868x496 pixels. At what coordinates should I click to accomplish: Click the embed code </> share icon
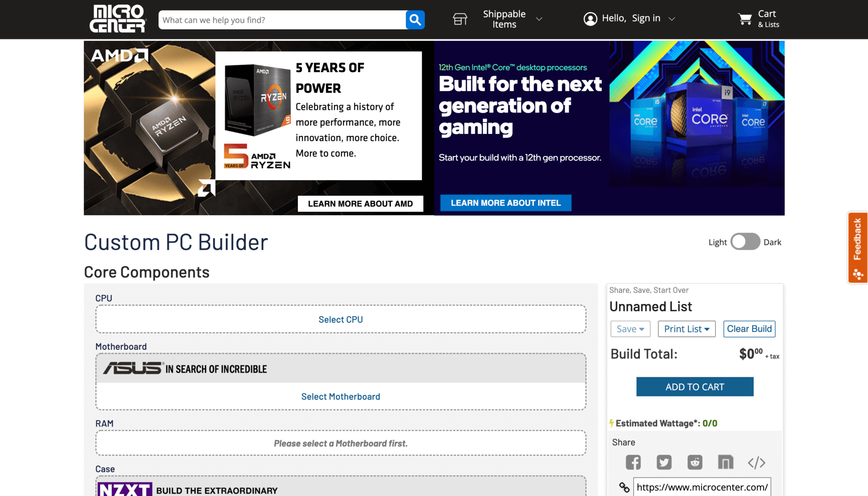pos(757,462)
